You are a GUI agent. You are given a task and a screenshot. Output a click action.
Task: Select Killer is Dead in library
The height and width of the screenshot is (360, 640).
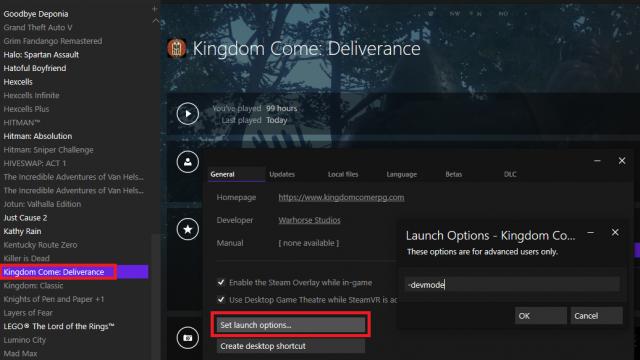pyautogui.click(x=27, y=258)
